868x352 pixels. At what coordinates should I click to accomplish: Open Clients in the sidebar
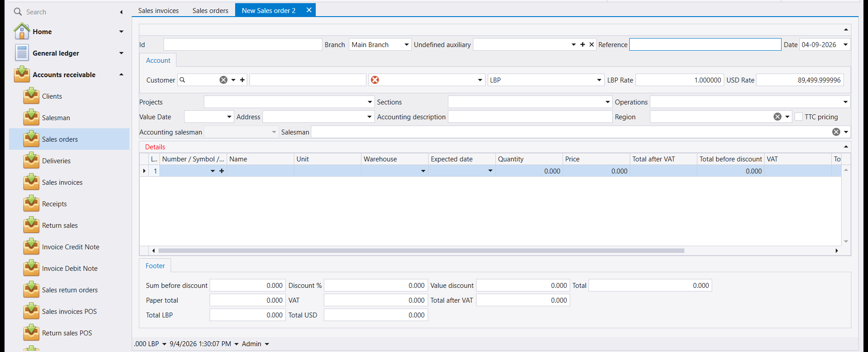coord(52,96)
